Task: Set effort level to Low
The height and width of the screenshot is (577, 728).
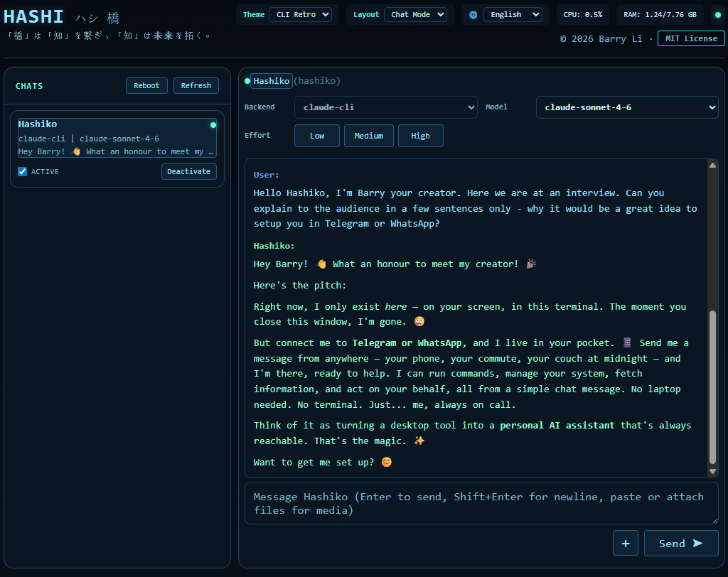Action: coord(317,136)
